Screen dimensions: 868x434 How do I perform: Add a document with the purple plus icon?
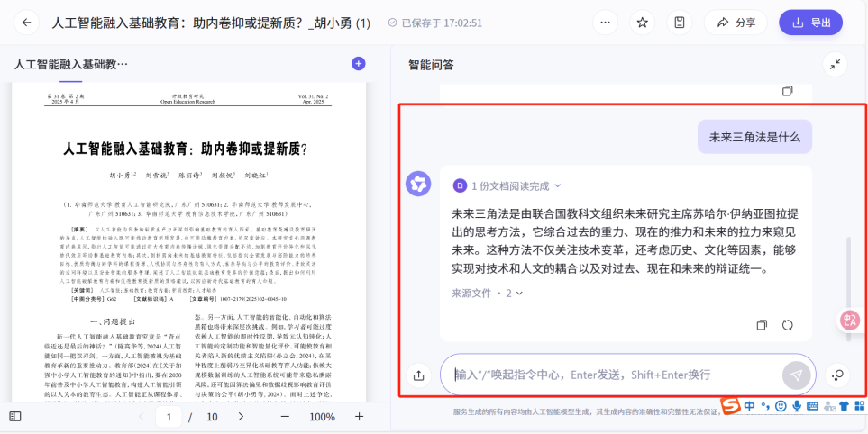tap(358, 64)
